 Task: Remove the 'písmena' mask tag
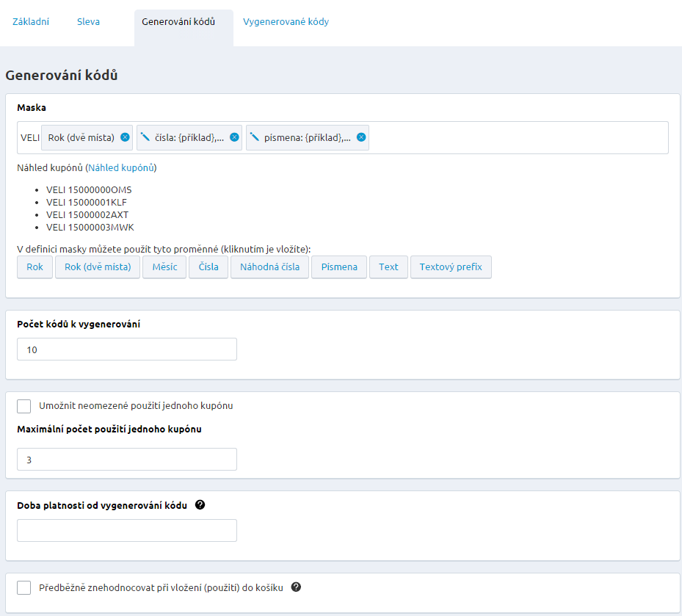[361, 137]
